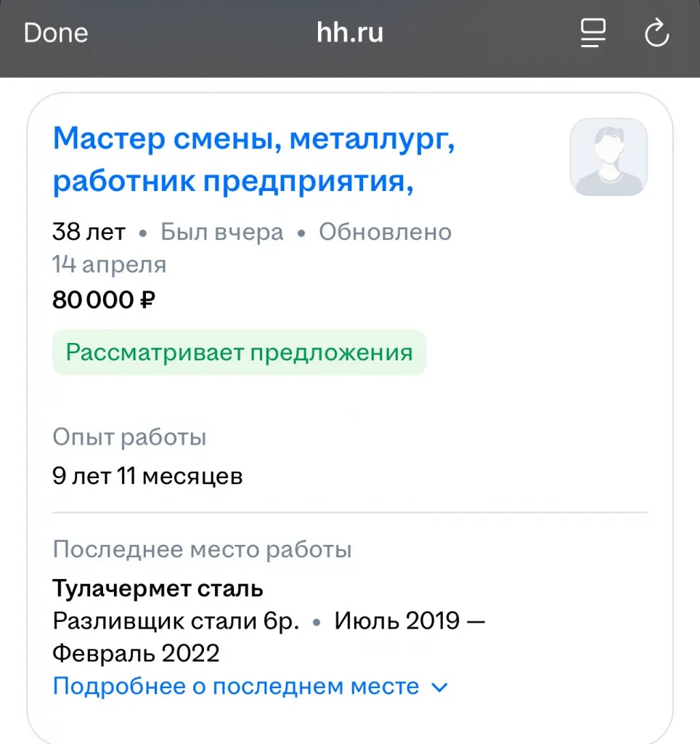Tap the Done button
Image resolution: width=700 pixels, height=744 pixels.
tap(56, 33)
